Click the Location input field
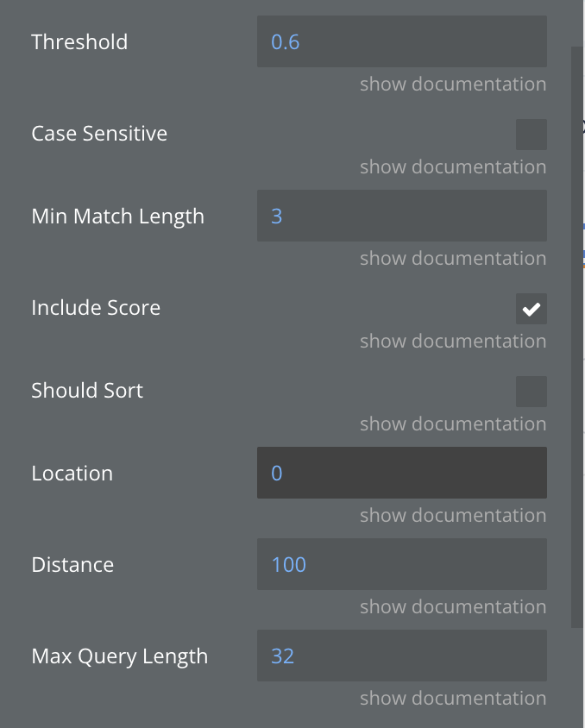Viewport: 585px width, 728px height. click(401, 473)
